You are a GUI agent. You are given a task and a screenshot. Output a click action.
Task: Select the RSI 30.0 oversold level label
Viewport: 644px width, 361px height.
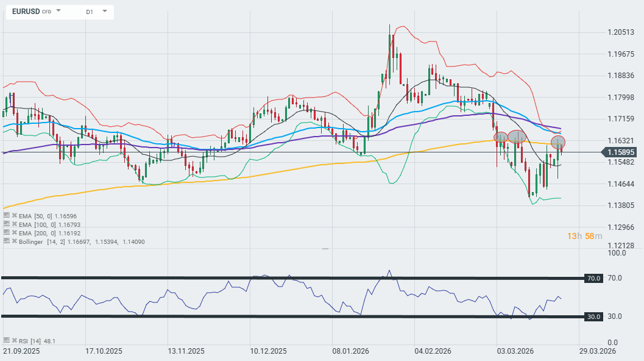593,316
